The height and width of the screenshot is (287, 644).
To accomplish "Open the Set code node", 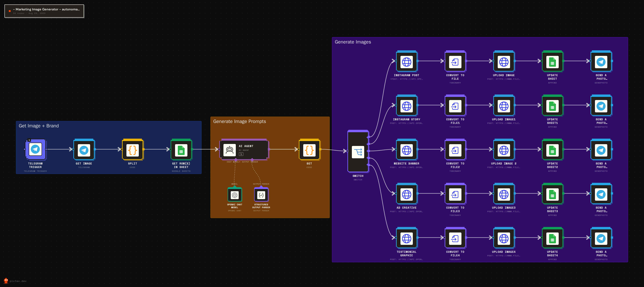I will pyautogui.click(x=309, y=149).
